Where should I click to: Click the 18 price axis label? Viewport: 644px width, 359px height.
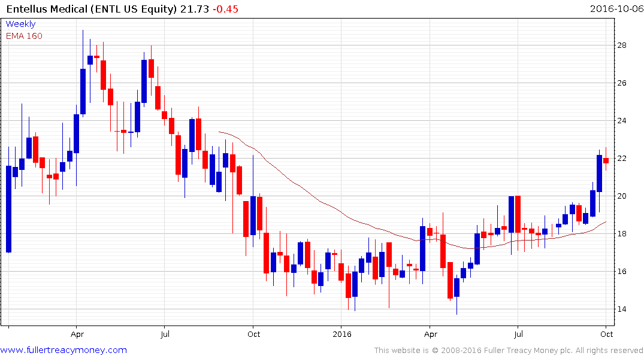pyautogui.click(x=622, y=234)
